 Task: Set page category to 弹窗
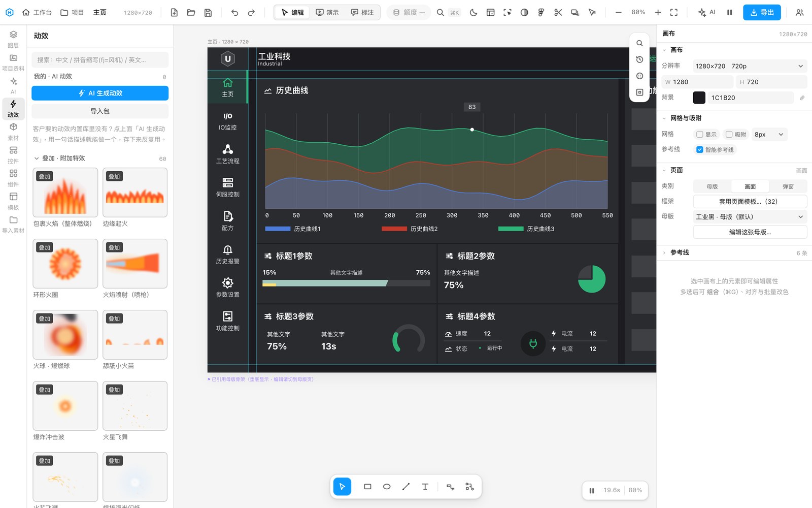coord(788,186)
